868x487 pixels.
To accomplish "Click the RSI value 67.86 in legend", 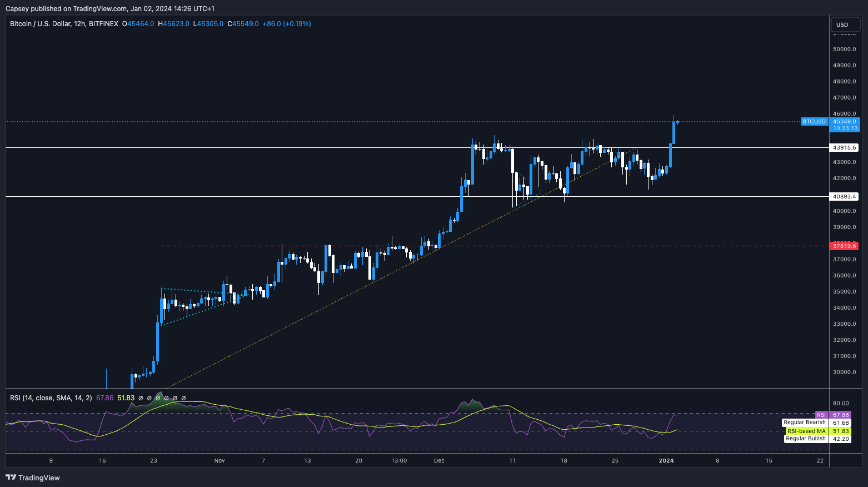I will pos(104,398).
